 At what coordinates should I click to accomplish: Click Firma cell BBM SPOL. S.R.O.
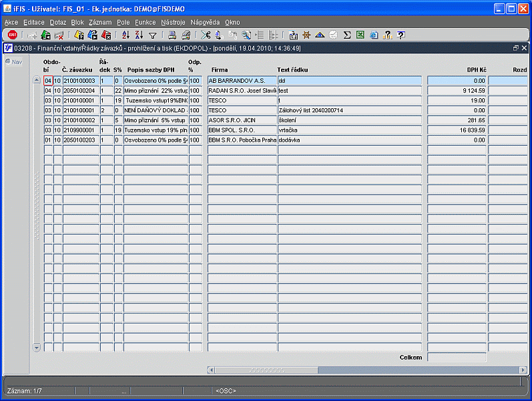click(x=242, y=130)
